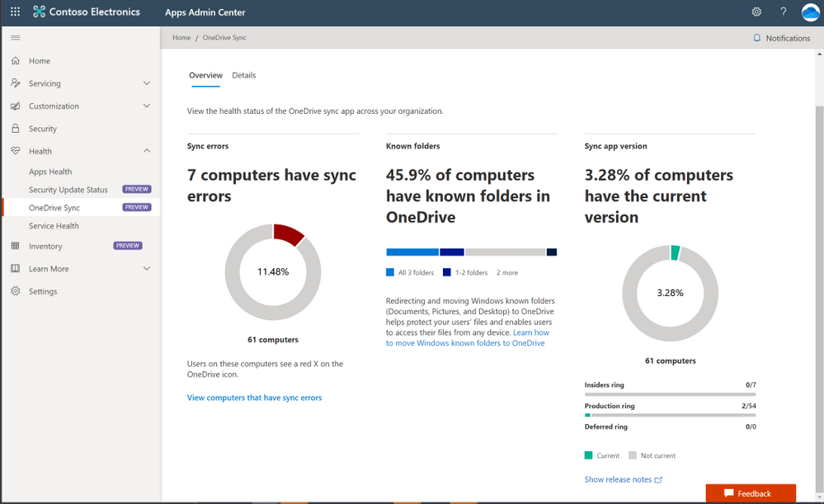Click the Notifications bell icon
Image resolution: width=824 pixels, height=504 pixels.
tap(757, 38)
